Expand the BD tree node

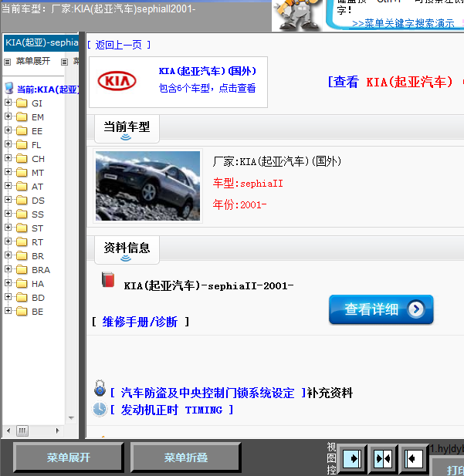(8, 297)
